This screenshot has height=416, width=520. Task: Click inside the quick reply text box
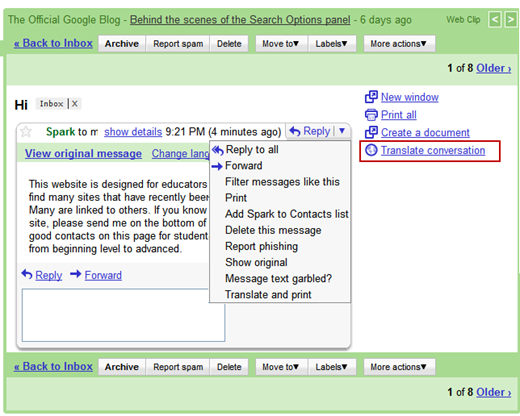(x=123, y=315)
